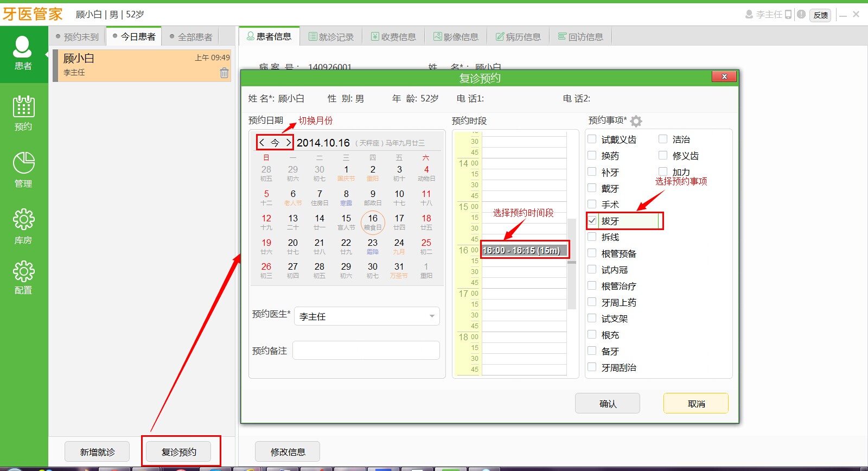Select October 1 国庆节 in calendar

coord(346,173)
